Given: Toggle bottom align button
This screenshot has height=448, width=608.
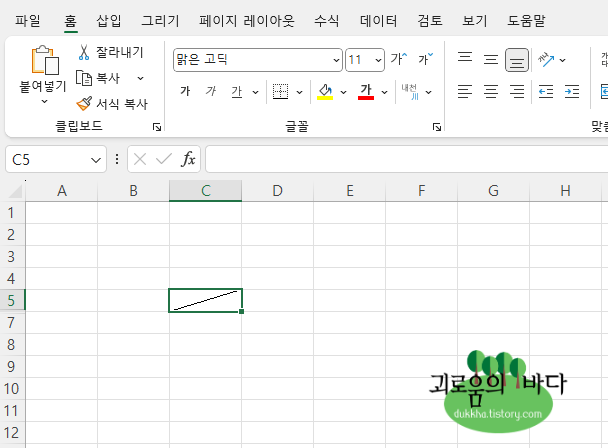Looking at the screenshot, I should [516, 60].
